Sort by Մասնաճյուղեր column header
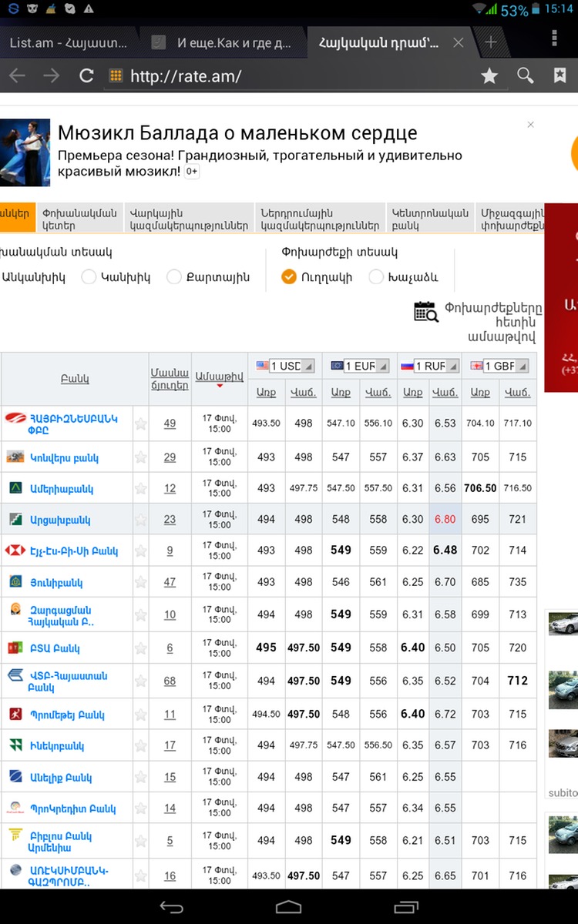This screenshot has height=924, width=578. click(170, 378)
